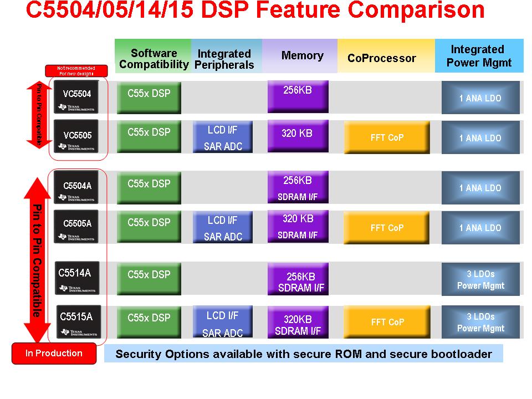
Task: Click the Integrated Peripherals column header
Action: [x=227, y=56]
